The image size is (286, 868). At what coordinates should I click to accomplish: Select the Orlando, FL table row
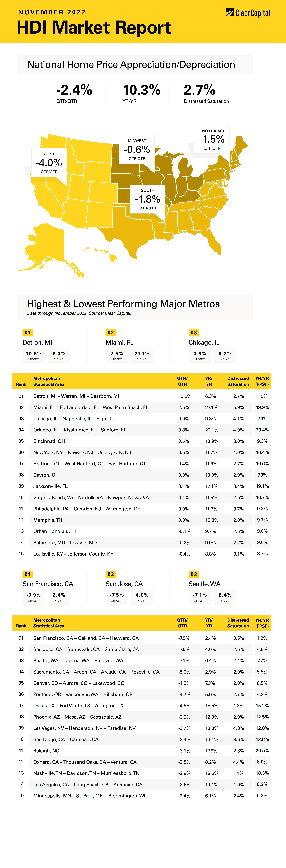[142, 430]
